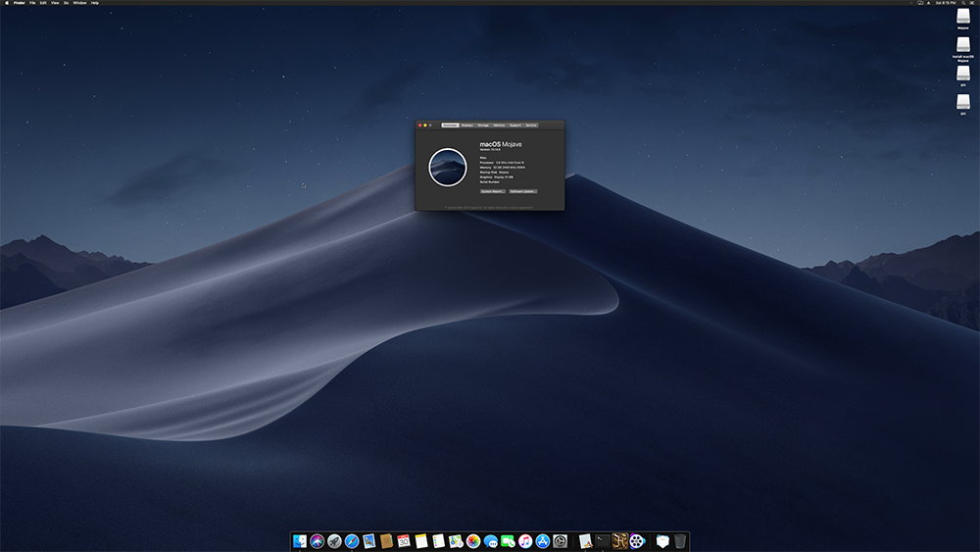Click the System Report button
The image size is (980, 552).
pyautogui.click(x=493, y=191)
